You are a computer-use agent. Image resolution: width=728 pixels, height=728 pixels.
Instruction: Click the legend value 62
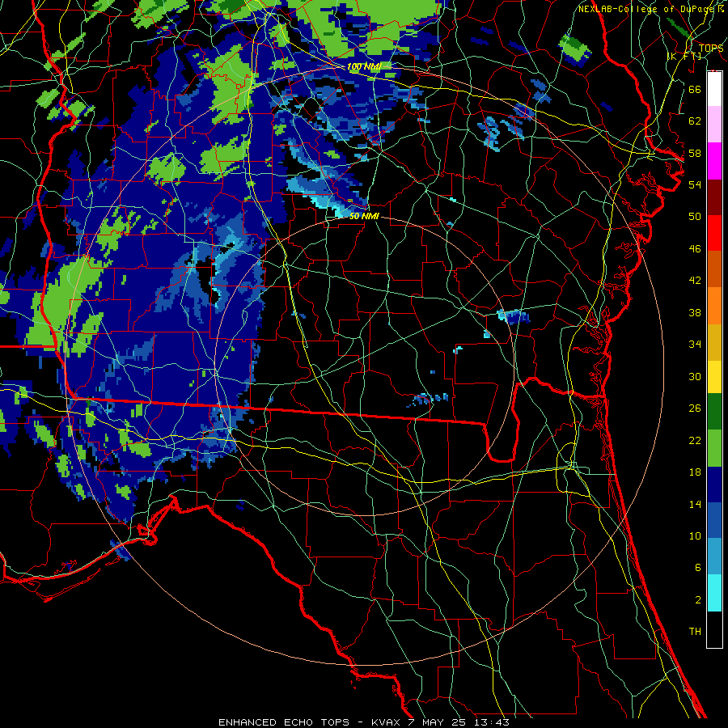click(x=695, y=121)
